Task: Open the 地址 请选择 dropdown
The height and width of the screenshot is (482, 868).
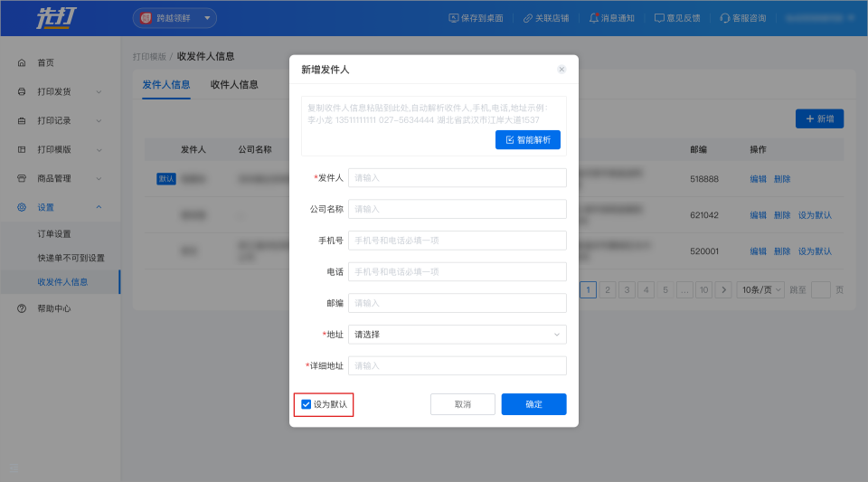Action: click(x=457, y=335)
